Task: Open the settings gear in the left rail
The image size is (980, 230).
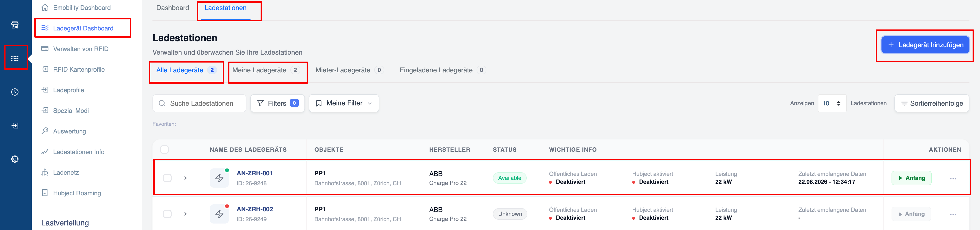Action: click(15, 159)
